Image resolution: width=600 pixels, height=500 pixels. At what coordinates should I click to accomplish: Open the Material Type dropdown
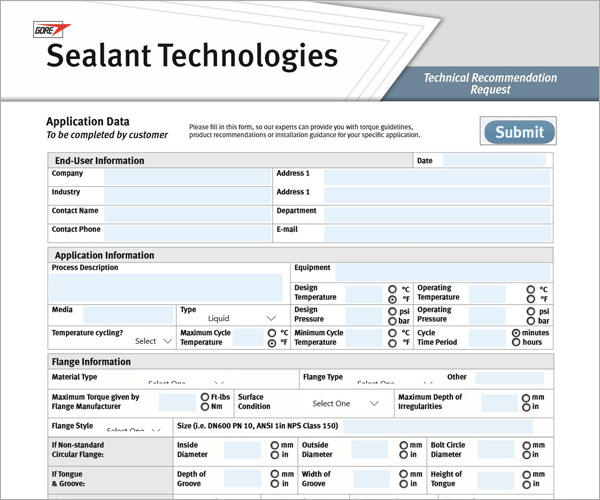tap(186, 382)
